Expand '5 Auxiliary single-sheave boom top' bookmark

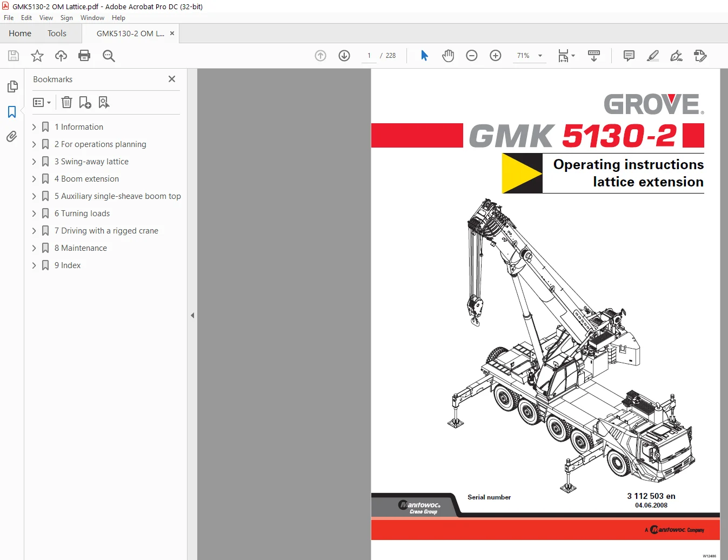[x=34, y=196]
